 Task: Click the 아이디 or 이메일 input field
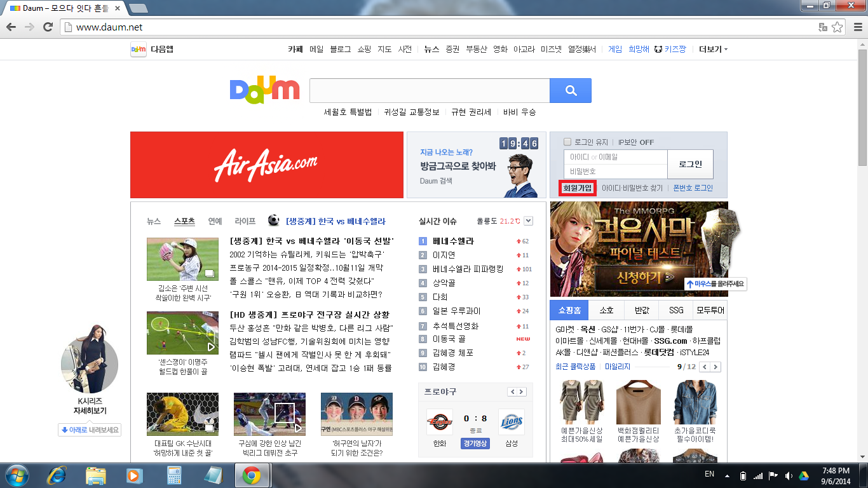[x=616, y=157]
